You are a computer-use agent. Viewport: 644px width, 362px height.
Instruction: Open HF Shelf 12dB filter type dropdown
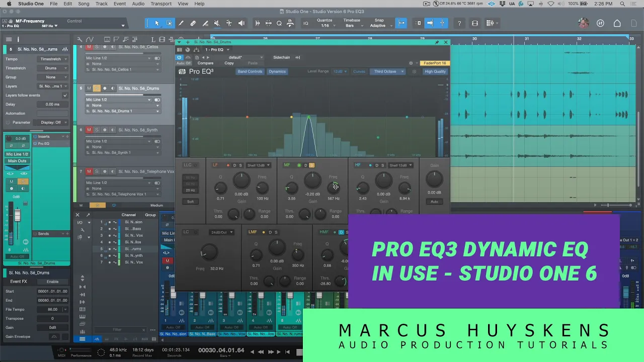point(400,165)
